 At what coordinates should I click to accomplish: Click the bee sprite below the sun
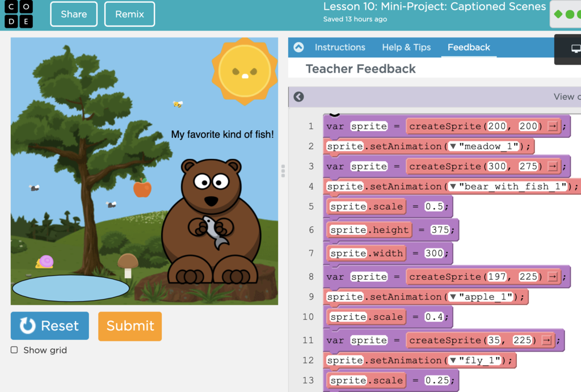[178, 104]
